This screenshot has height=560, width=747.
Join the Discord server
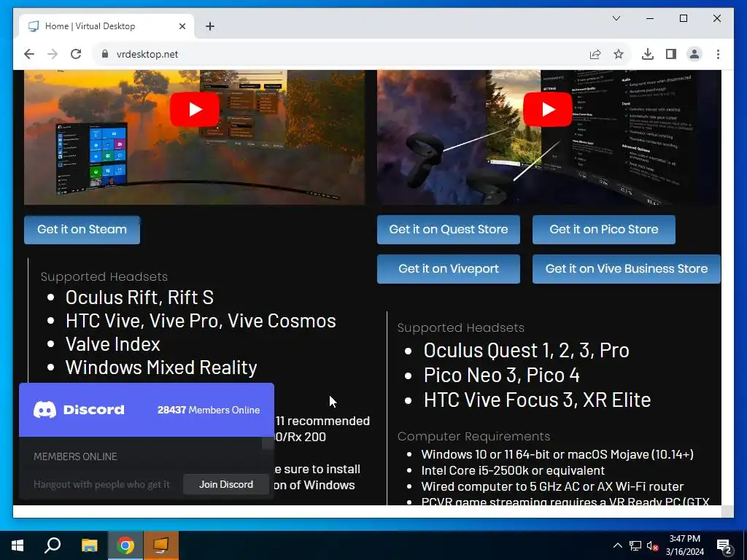pyautogui.click(x=226, y=484)
